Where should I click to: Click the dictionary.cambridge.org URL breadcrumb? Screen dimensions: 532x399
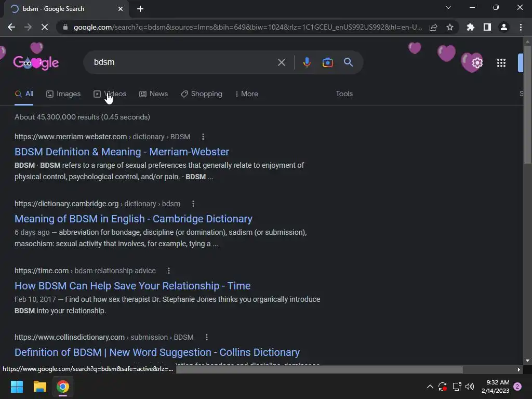click(97, 204)
